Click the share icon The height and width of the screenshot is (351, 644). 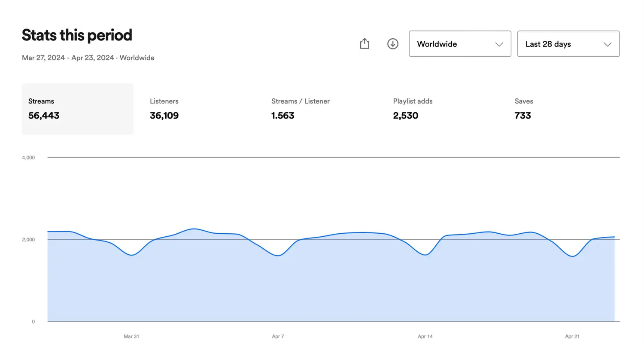[x=364, y=43]
